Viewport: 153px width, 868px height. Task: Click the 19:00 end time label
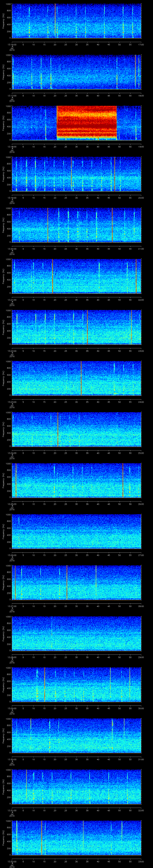tap(141, 147)
